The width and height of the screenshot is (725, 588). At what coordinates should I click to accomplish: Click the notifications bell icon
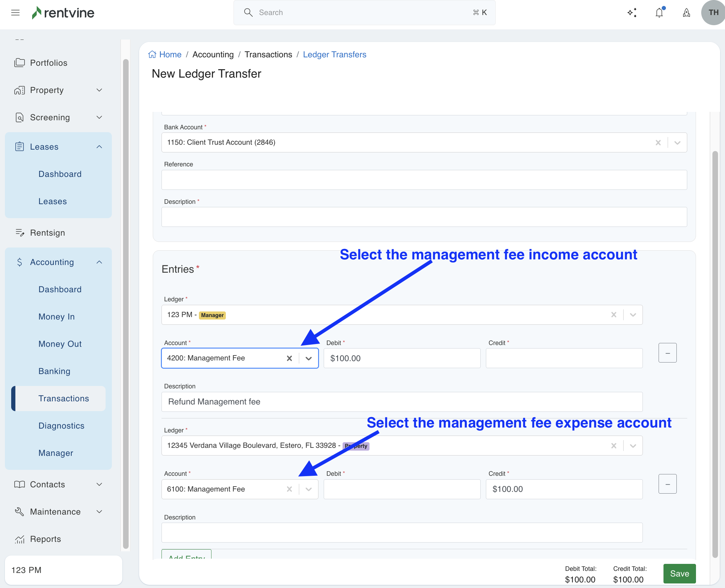tap(659, 13)
